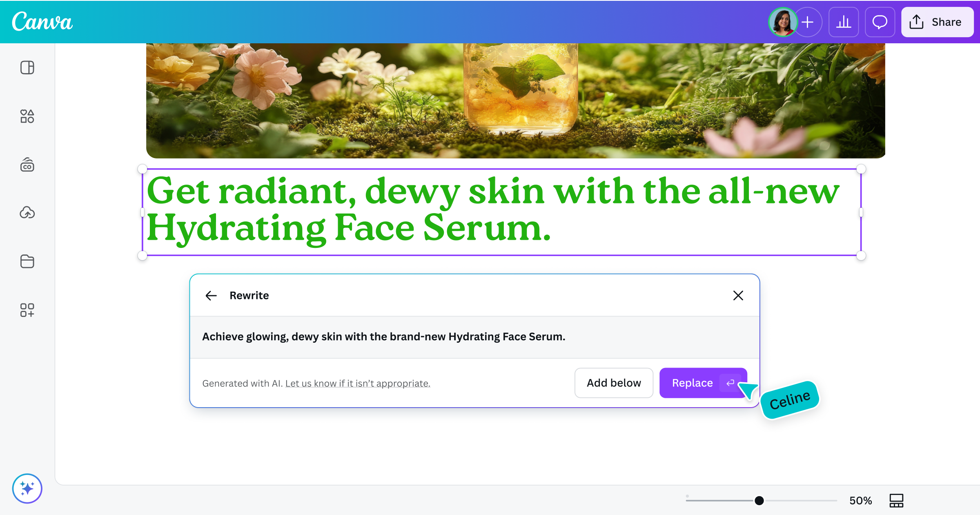The height and width of the screenshot is (515, 980).
Task: Open the AI feedback link
Action: coord(357,383)
